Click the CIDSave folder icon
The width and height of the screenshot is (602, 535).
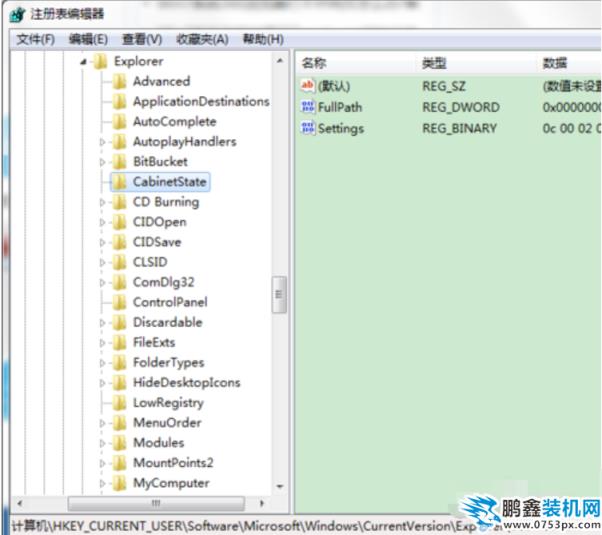point(120,242)
